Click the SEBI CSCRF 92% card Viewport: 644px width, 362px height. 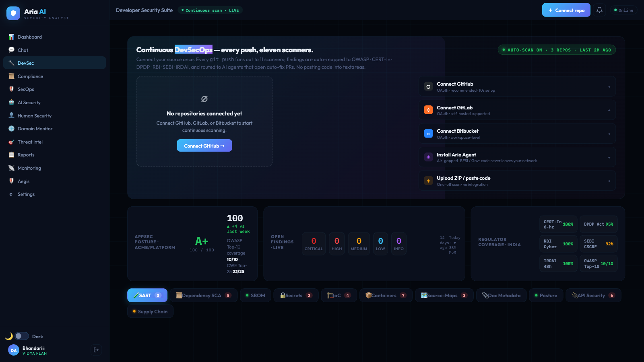click(599, 244)
